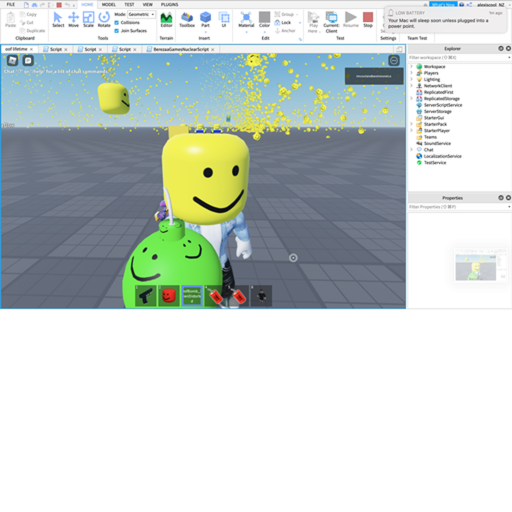Expand the Lighting node
The width and height of the screenshot is (512, 512).
(411, 79)
